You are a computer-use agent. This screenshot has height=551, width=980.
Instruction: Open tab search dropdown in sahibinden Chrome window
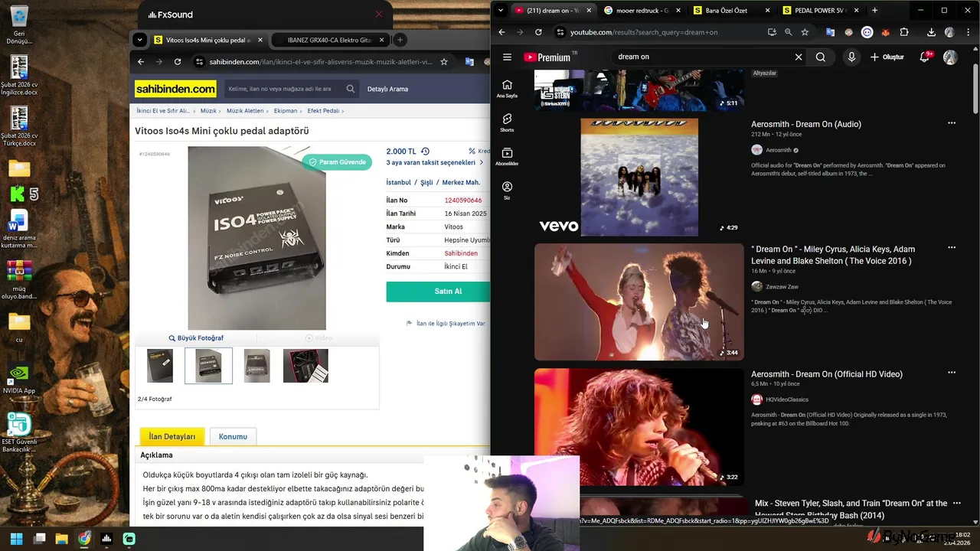(x=139, y=40)
